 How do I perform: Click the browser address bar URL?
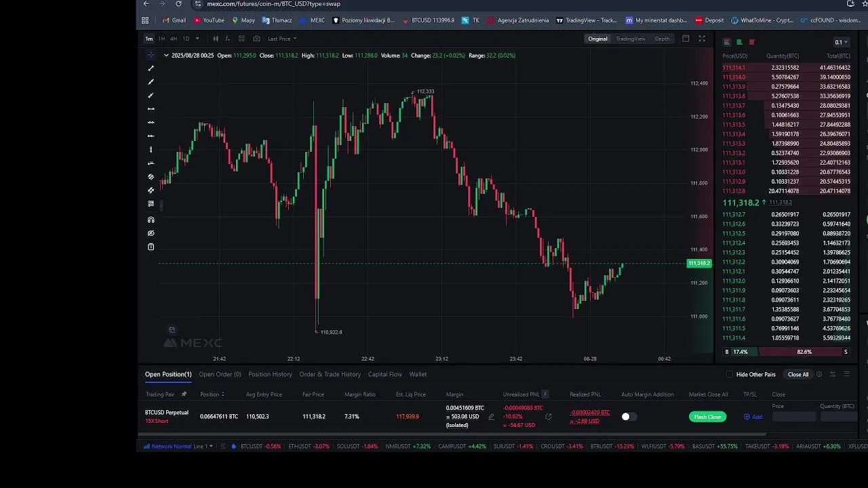[x=274, y=4]
